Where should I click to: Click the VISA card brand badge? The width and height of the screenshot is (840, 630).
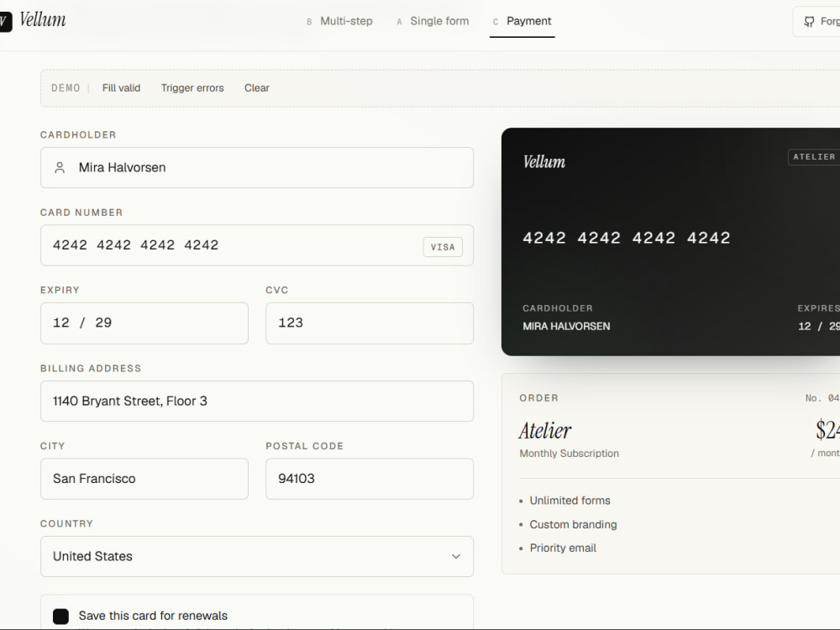(x=443, y=247)
